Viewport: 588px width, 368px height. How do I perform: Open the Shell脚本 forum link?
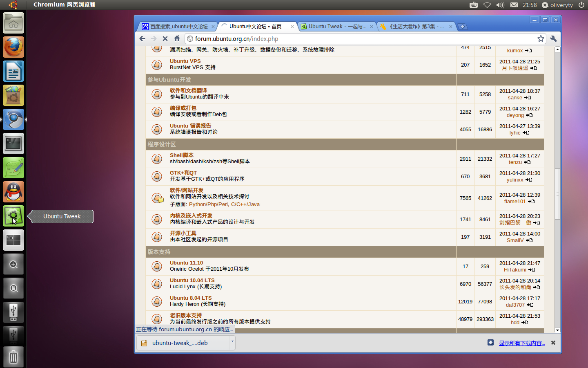[x=182, y=155]
